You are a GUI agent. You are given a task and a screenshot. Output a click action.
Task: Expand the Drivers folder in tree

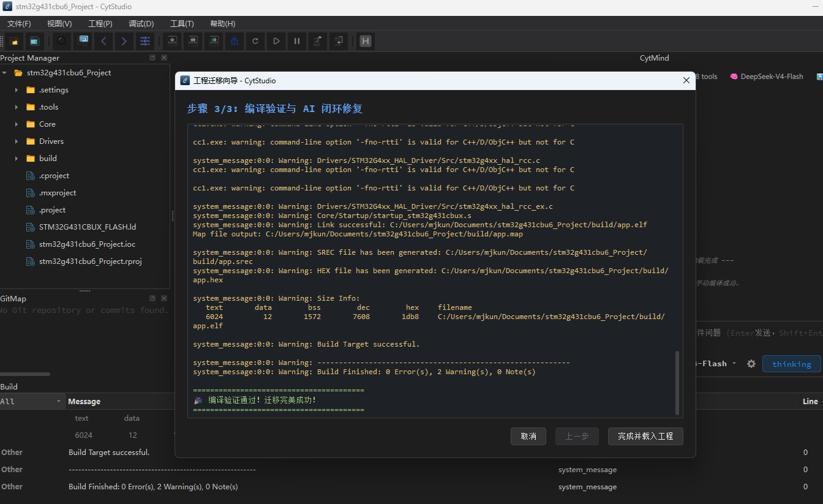pyautogui.click(x=17, y=141)
